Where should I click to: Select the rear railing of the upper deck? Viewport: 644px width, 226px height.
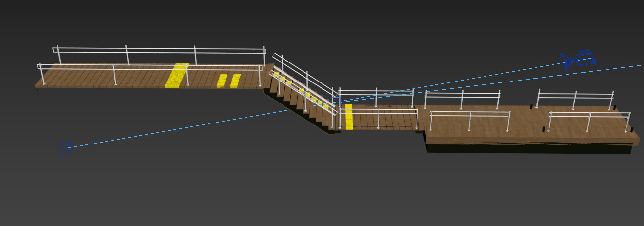(x=159, y=51)
